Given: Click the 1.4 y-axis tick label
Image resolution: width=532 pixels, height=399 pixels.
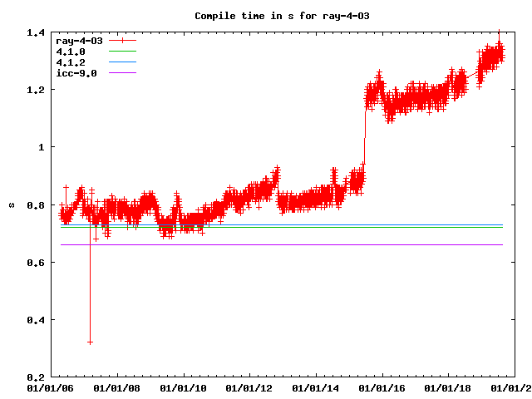Looking at the screenshot, I should coord(35,32).
